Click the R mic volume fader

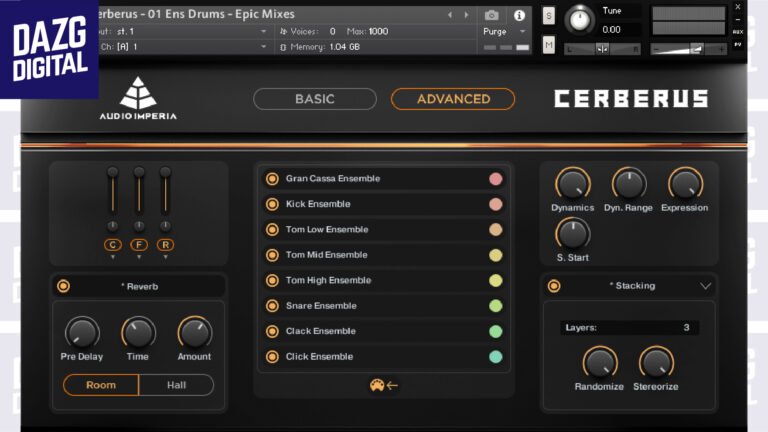click(166, 191)
